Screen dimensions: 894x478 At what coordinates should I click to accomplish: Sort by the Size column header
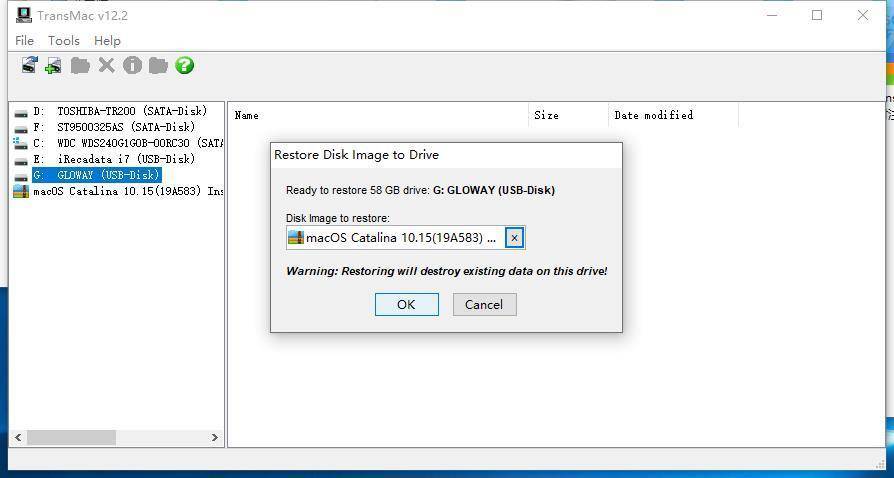click(568, 115)
